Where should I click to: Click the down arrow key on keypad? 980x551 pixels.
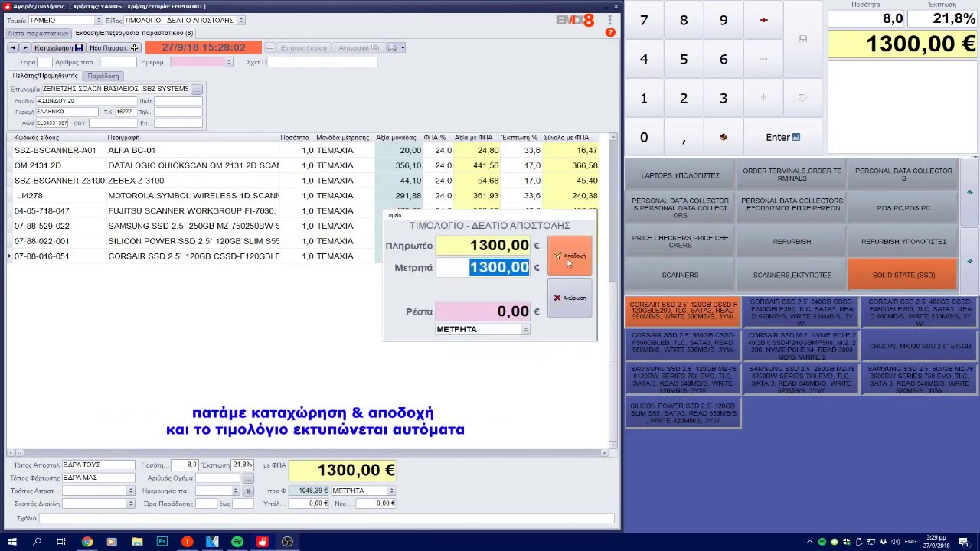(763, 98)
